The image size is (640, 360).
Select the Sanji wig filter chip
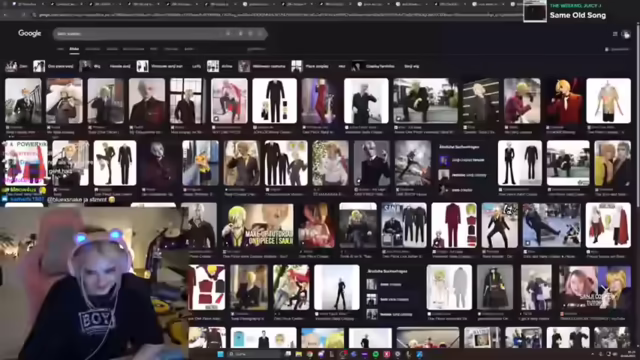[x=411, y=66]
